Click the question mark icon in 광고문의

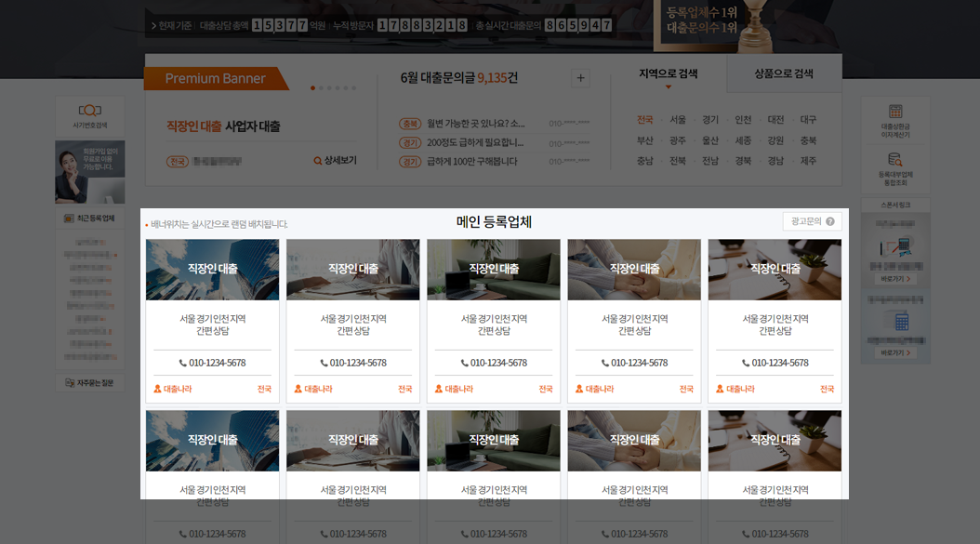click(830, 221)
